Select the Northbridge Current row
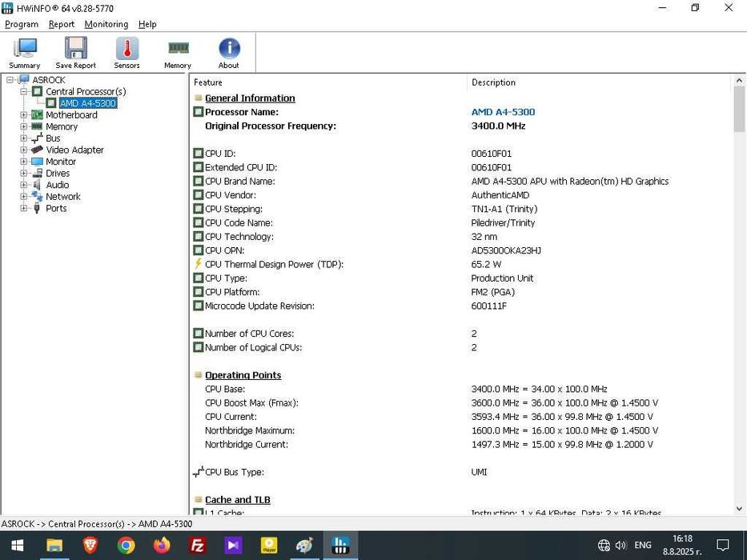 (460, 444)
